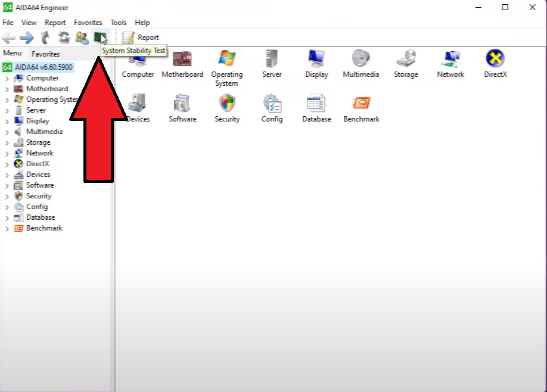
Task: Open the Network category icon
Action: coord(450,59)
